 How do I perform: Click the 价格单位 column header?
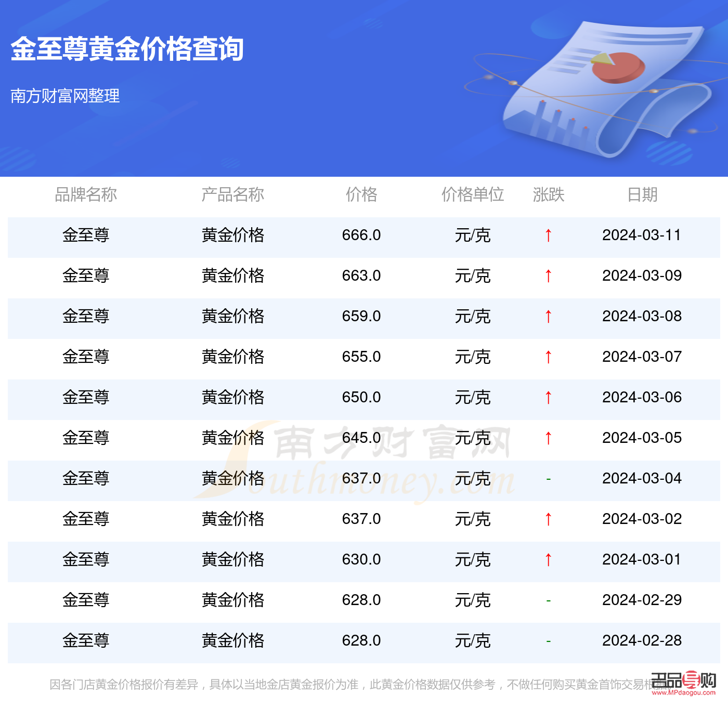pyautogui.click(x=473, y=194)
